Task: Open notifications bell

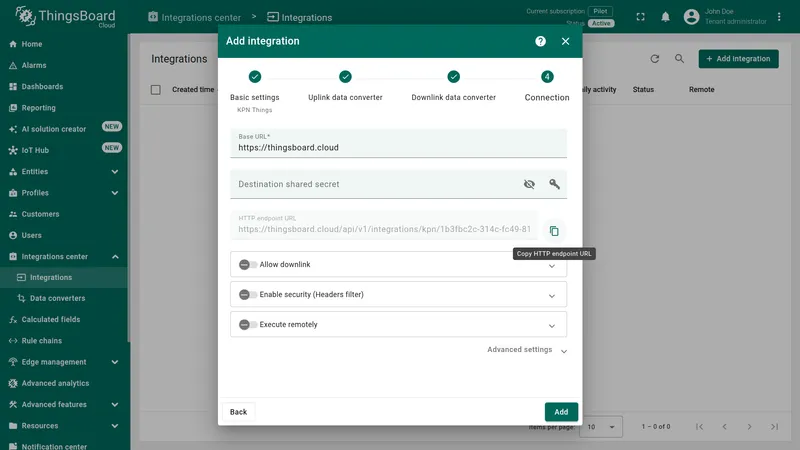Action: pyautogui.click(x=665, y=17)
